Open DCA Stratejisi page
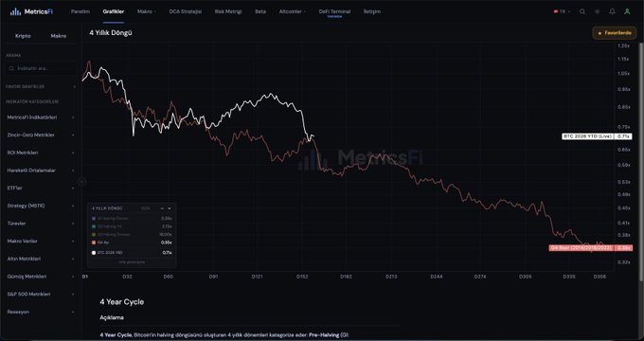Viewport: 644px width, 341px height. (186, 11)
